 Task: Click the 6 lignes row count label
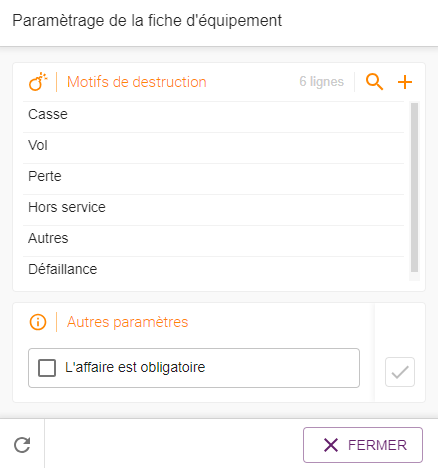coord(321,82)
